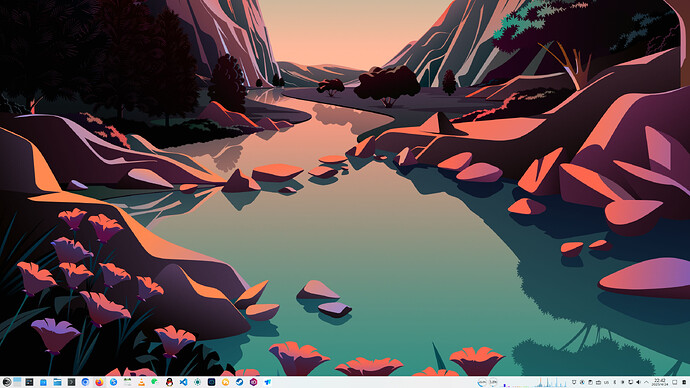The width and height of the screenshot is (690, 388).
Task: Open the application launcher menu
Action: coord(7,382)
